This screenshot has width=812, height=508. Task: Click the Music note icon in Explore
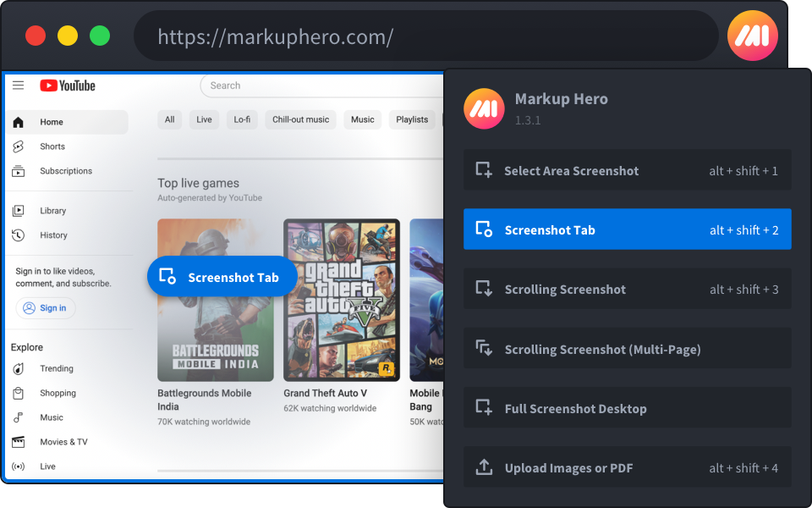click(18, 417)
